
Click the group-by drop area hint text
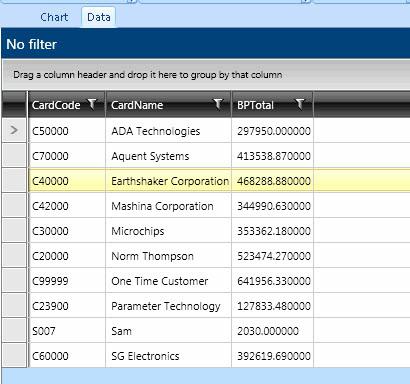(x=148, y=75)
